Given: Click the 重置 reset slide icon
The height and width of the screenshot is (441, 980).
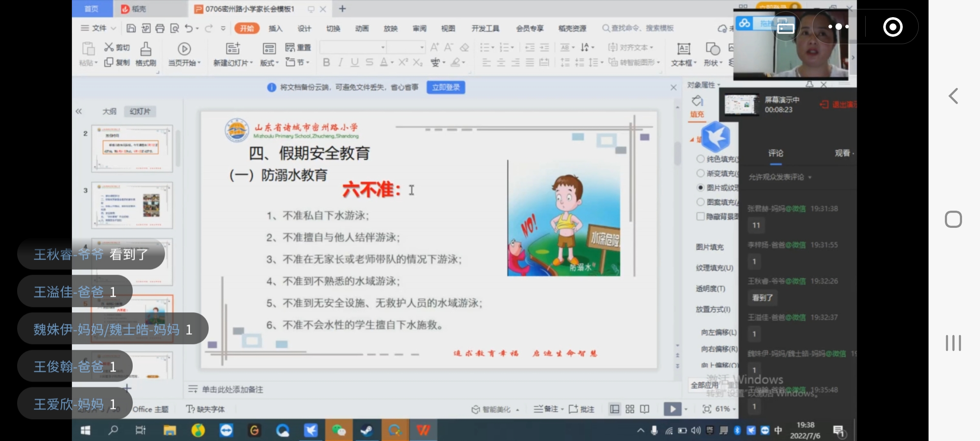Looking at the screenshot, I should tap(298, 47).
